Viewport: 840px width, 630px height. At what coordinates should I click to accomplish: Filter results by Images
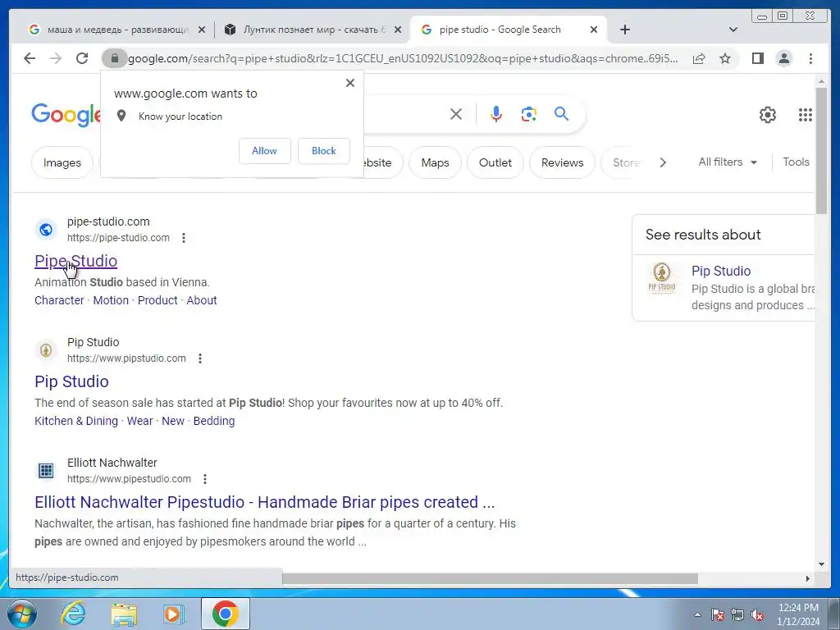coord(62,162)
